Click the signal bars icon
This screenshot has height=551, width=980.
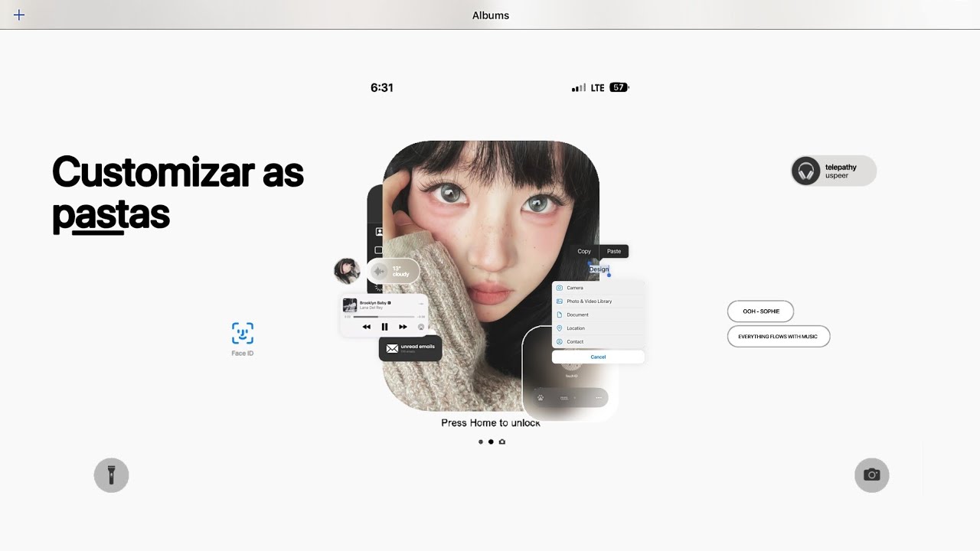(x=579, y=88)
